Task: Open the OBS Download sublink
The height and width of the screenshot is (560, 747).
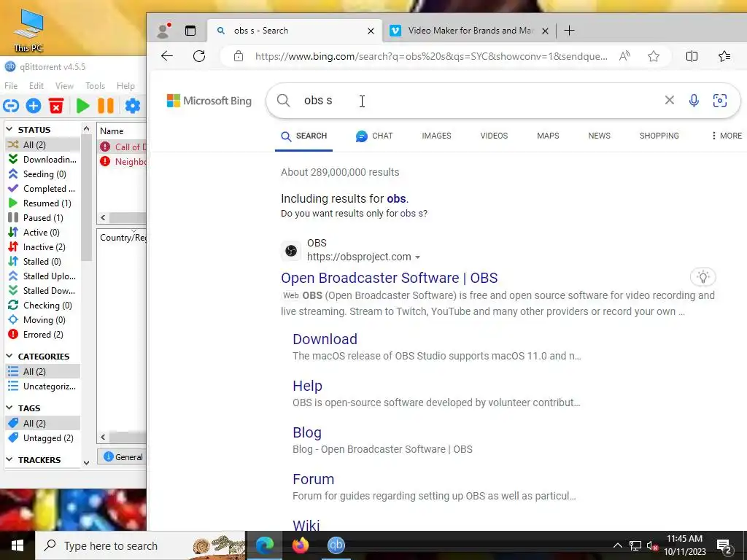Action: pos(325,339)
